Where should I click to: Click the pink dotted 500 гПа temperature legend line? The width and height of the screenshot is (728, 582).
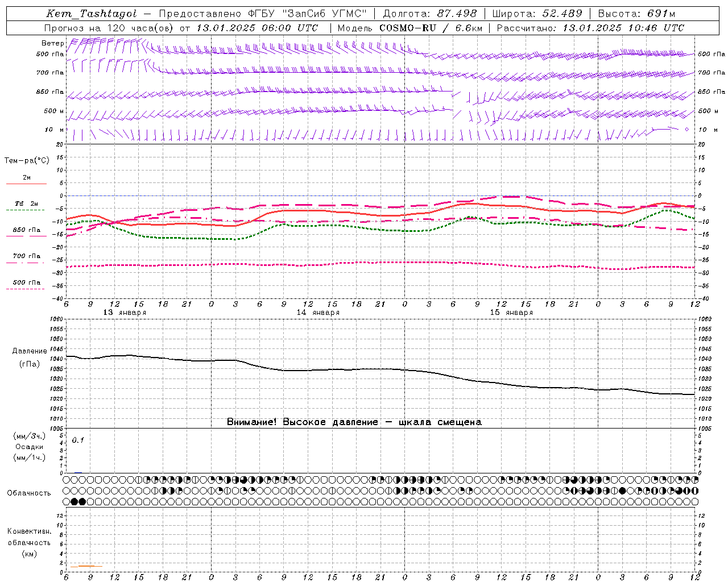pos(25,289)
